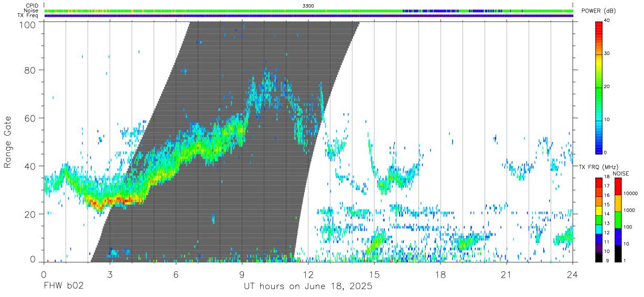Click the 21 tick on the UT hours axis
Screen dimensions: 644x297
pos(507,274)
